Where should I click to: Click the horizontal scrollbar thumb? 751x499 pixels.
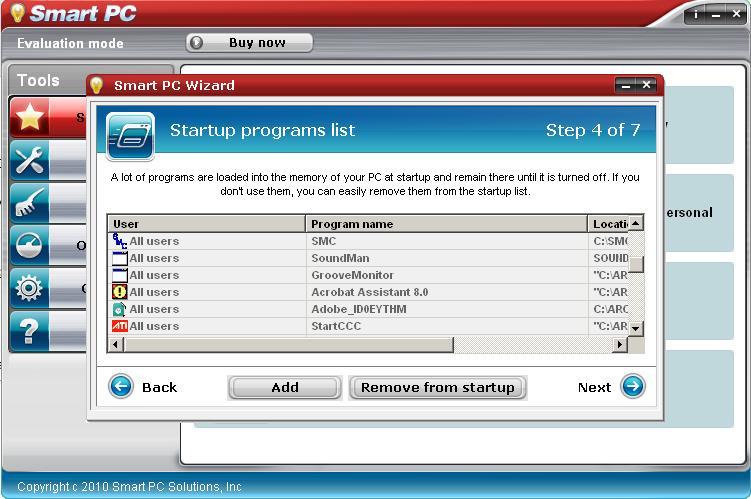pyautogui.click(x=288, y=344)
